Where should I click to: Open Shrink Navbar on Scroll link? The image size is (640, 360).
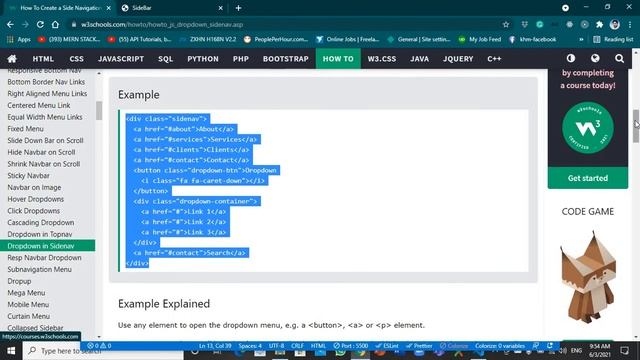coord(44,164)
